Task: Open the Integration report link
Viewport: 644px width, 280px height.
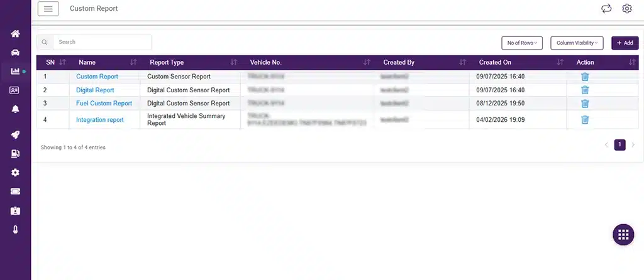Action: pos(100,120)
